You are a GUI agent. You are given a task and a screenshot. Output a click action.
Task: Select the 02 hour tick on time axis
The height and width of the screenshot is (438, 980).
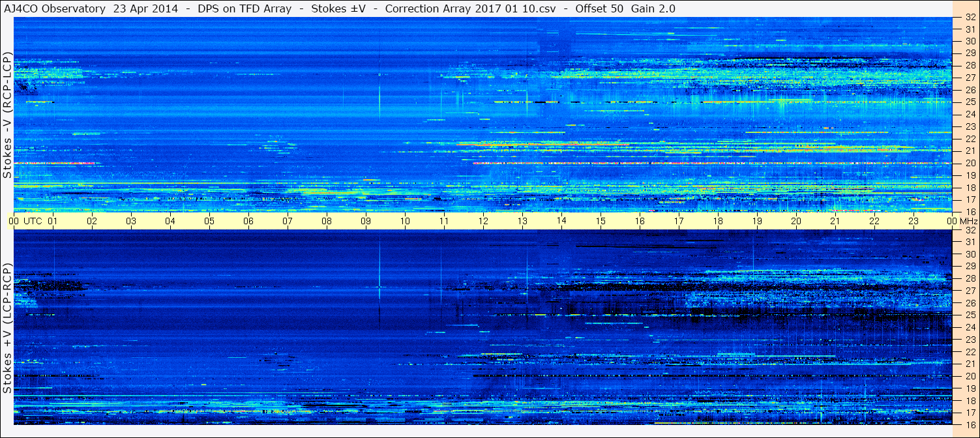tap(92, 221)
